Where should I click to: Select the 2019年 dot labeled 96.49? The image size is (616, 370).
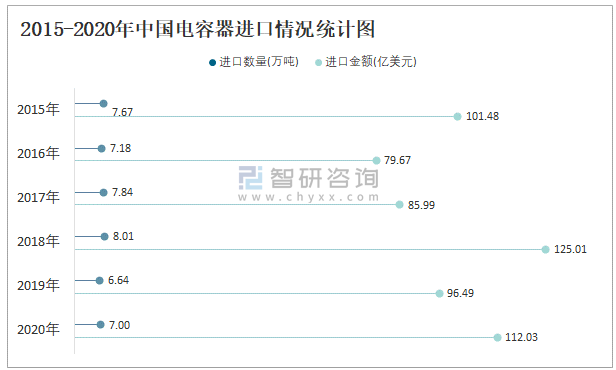[x=440, y=293]
